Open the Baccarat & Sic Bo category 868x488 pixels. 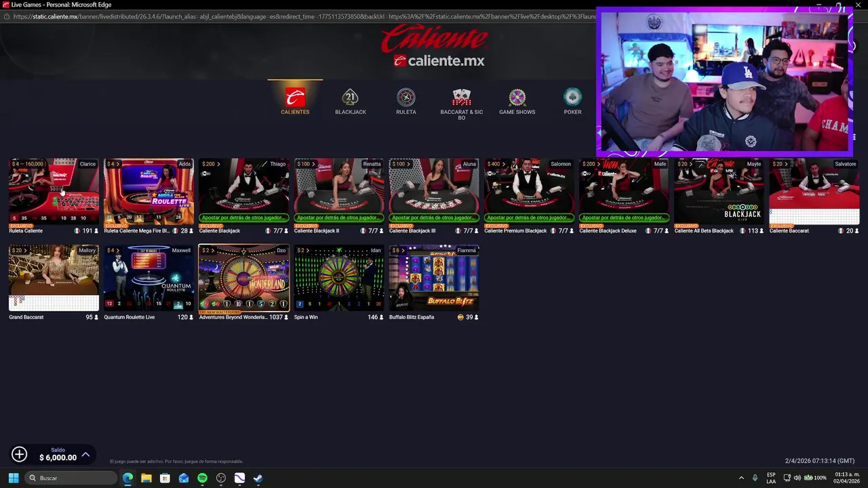[x=461, y=104]
